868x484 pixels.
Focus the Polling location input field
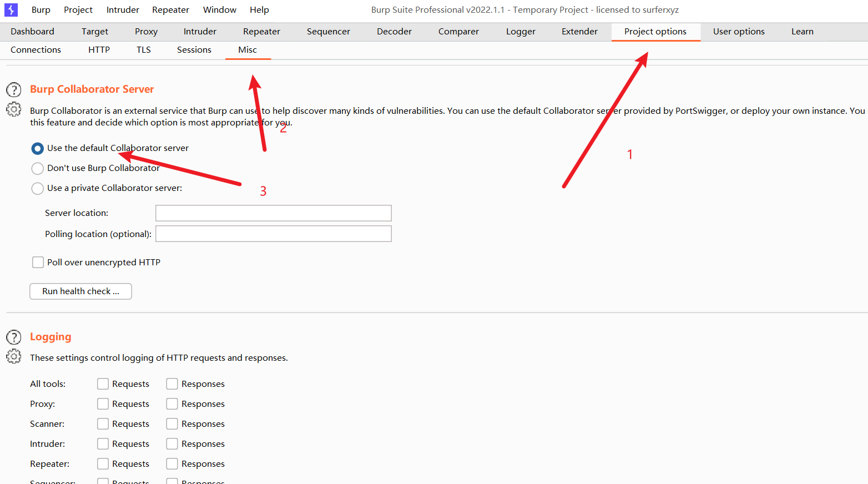click(274, 234)
